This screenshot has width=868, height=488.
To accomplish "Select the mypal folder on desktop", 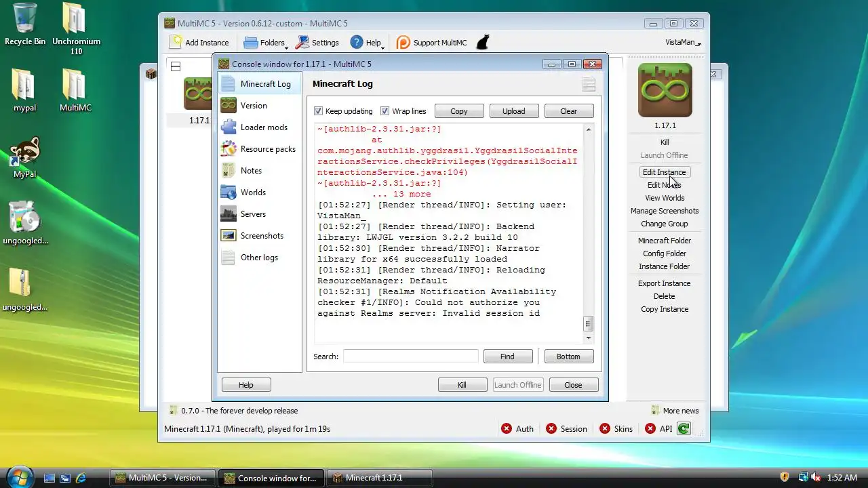I will pos(24,90).
